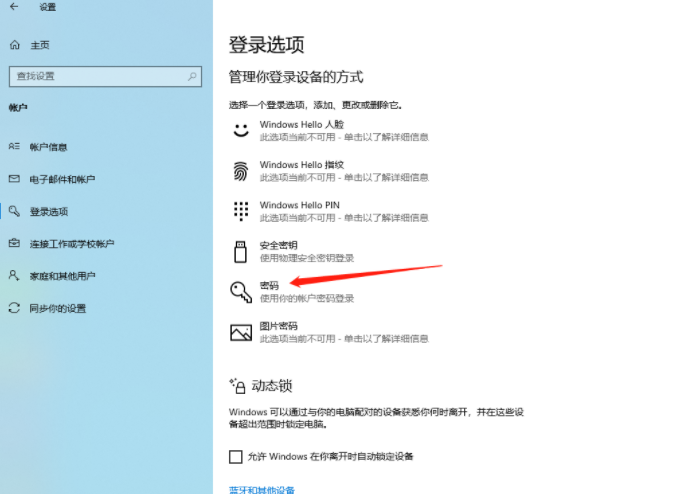700x494 pixels.
Task: Click the 使用你的帐户密码登录 description
Action: coord(307,298)
